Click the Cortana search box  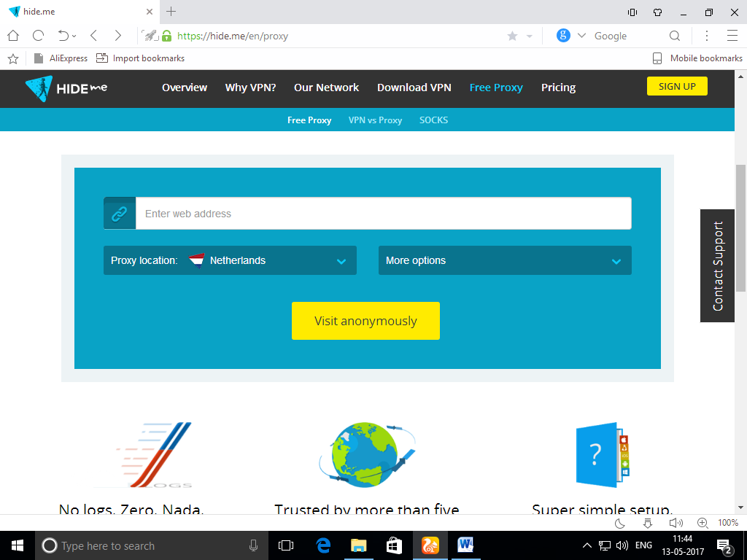click(x=152, y=545)
